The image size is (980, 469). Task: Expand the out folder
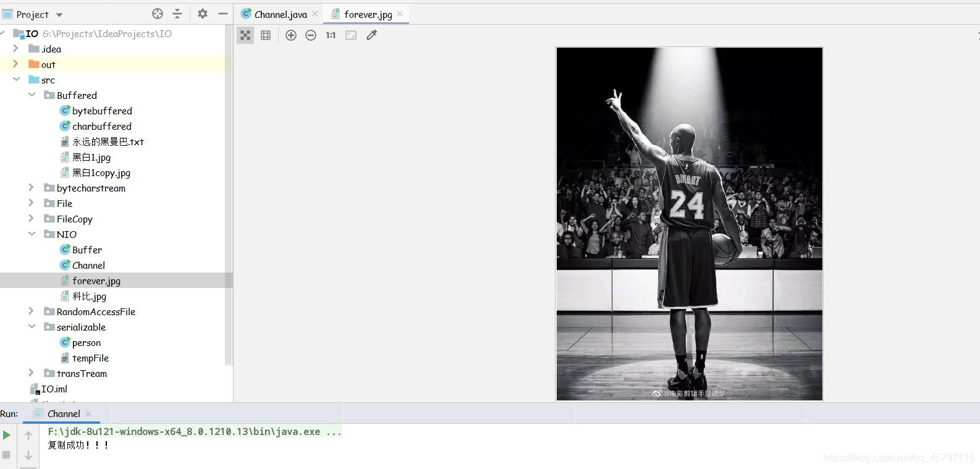pyautogui.click(x=15, y=64)
